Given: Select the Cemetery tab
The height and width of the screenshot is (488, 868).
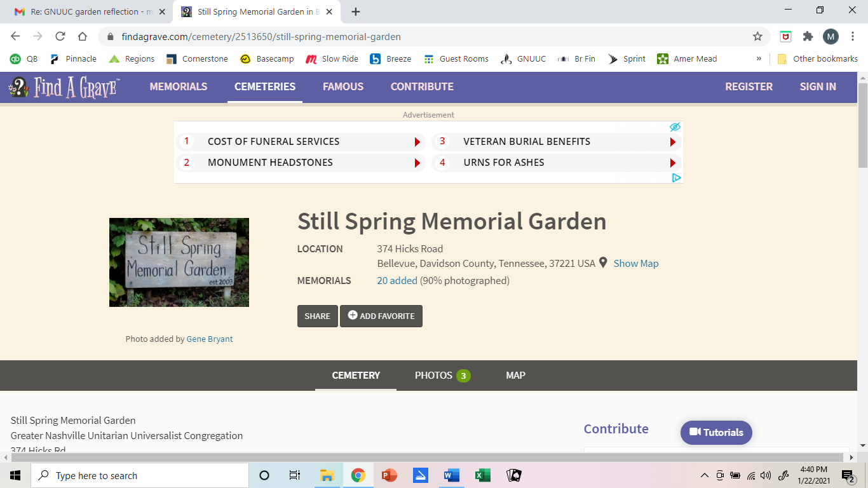Looking at the screenshot, I should coord(356,376).
